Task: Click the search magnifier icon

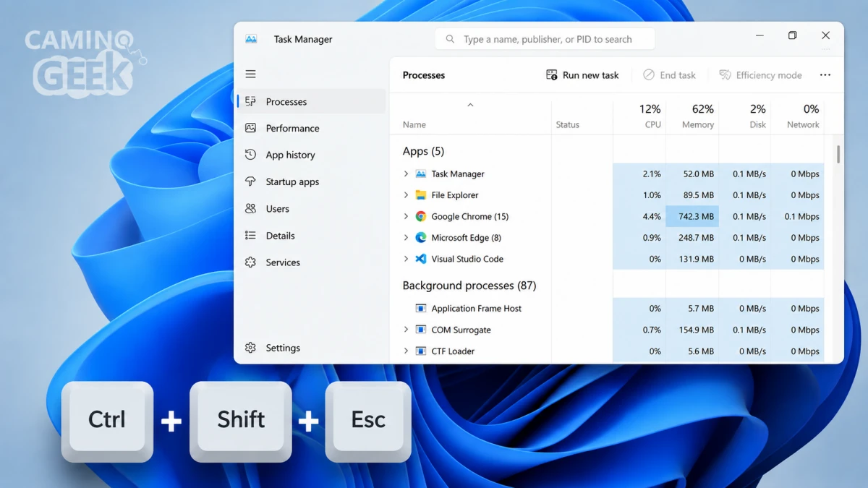Action: coord(451,39)
